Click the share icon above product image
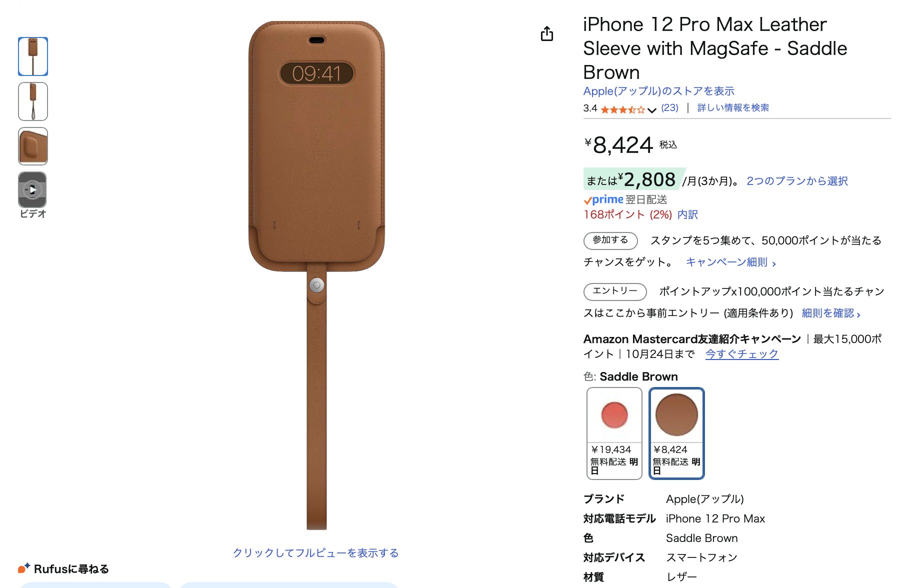The width and height of the screenshot is (906, 588). tap(547, 33)
